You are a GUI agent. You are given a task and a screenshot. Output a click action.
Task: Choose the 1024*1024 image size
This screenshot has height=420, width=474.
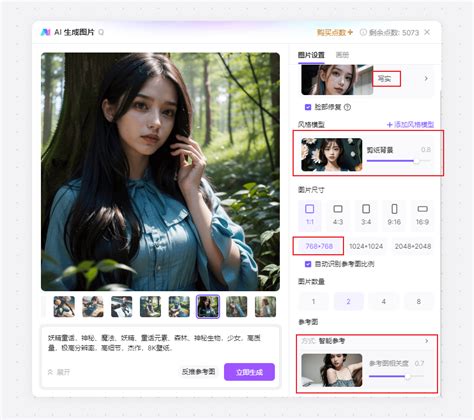tap(366, 246)
